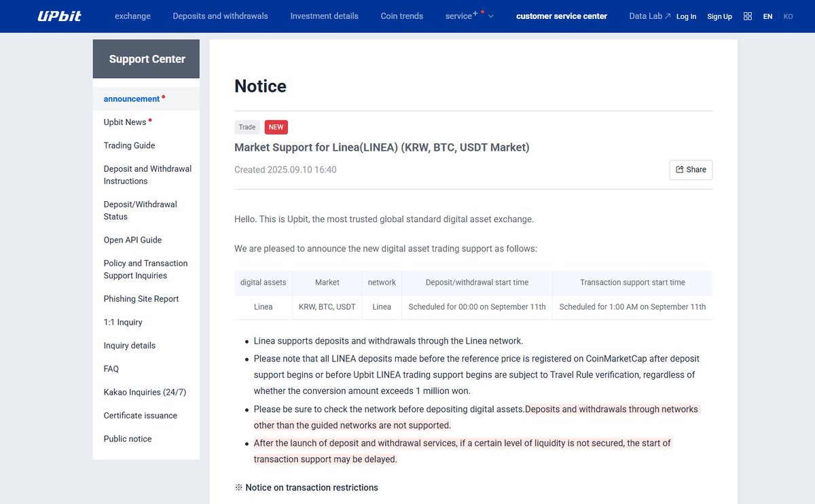
Task: View Coin trends
Action: [x=401, y=16]
